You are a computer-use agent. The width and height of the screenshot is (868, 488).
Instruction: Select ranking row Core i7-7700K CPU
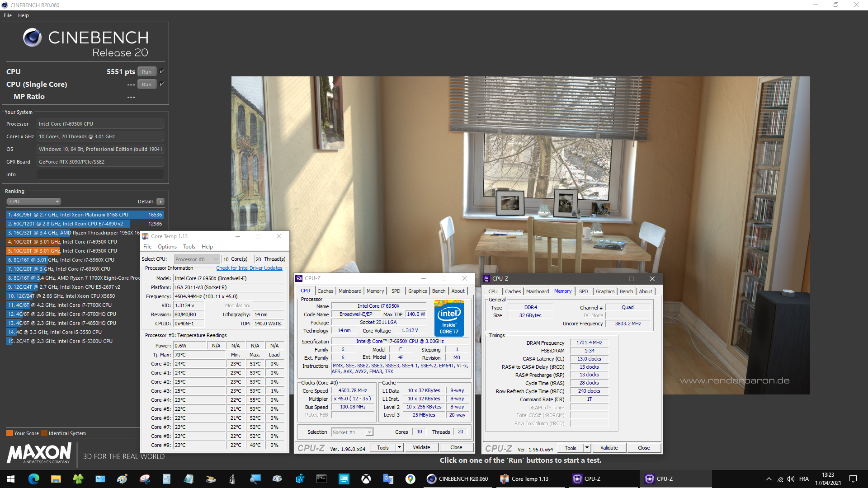pos(73,305)
